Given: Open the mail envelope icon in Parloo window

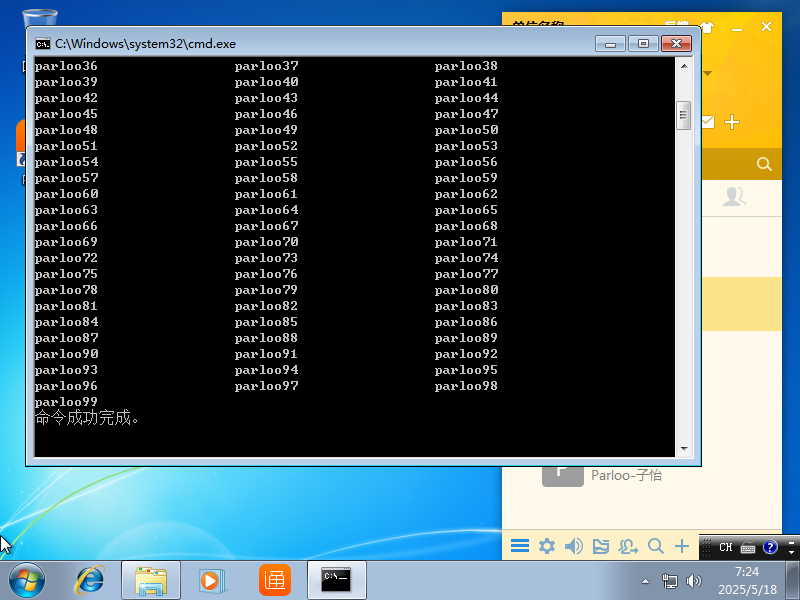Looking at the screenshot, I should (x=708, y=122).
